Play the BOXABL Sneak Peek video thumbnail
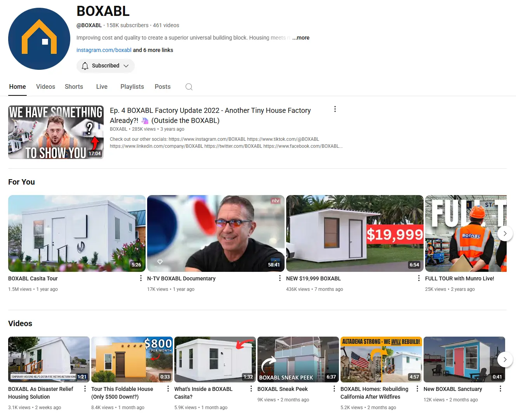 coord(298,359)
